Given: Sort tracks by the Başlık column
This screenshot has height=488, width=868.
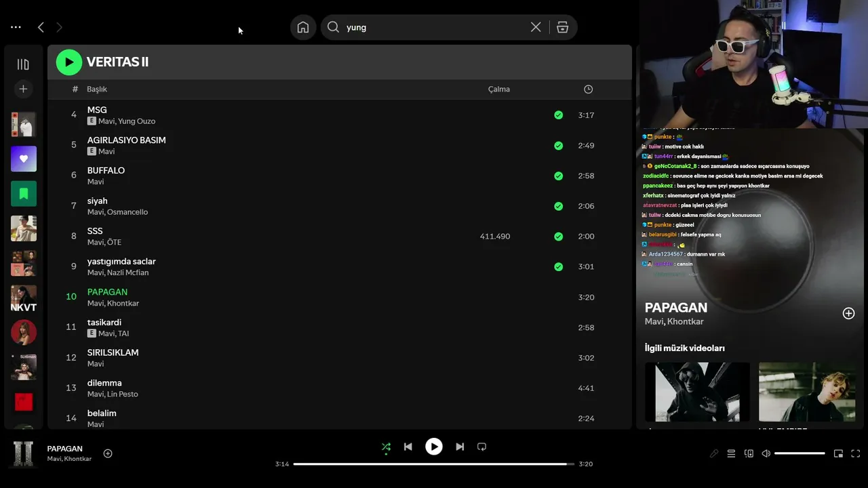Looking at the screenshot, I should tap(97, 89).
